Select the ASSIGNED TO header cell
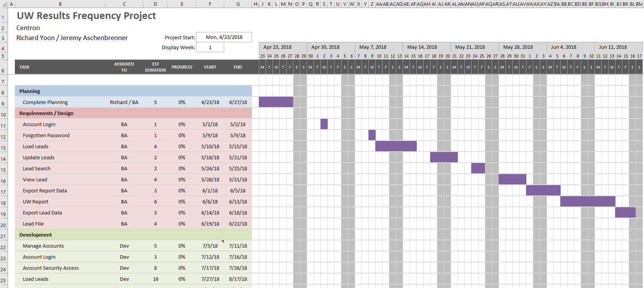644x288 pixels. 124,67
